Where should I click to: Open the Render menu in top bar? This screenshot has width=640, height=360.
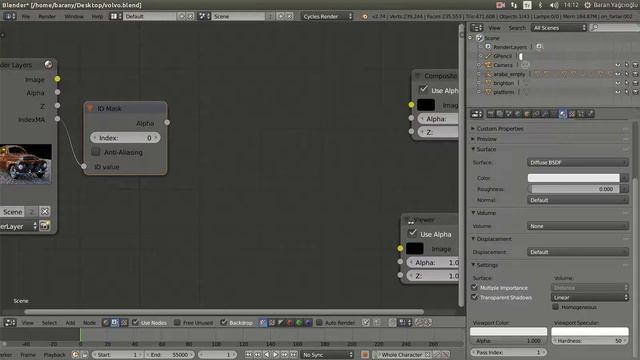point(47,16)
